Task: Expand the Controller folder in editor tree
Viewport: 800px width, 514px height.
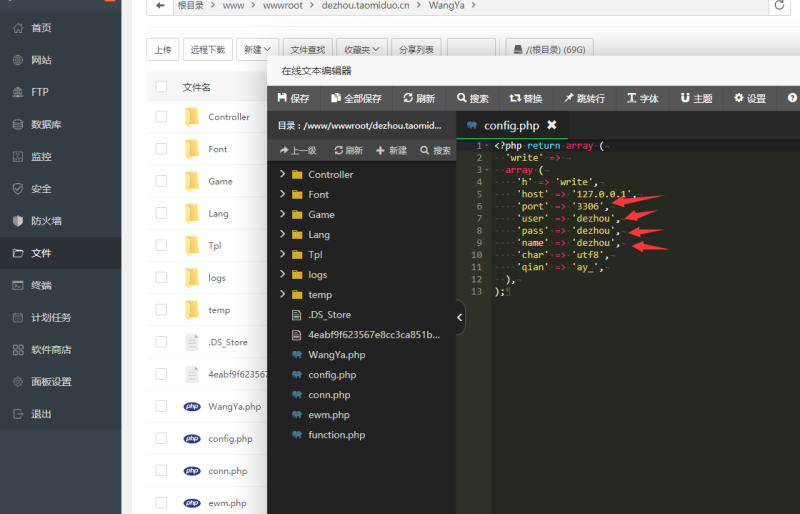Action: pyautogui.click(x=283, y=174)
